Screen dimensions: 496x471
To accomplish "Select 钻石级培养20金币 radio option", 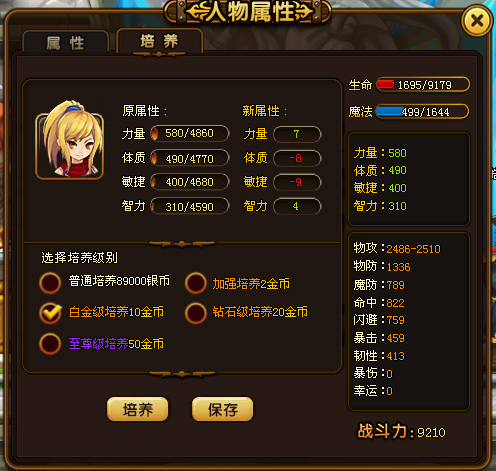I will pos(196,313).
